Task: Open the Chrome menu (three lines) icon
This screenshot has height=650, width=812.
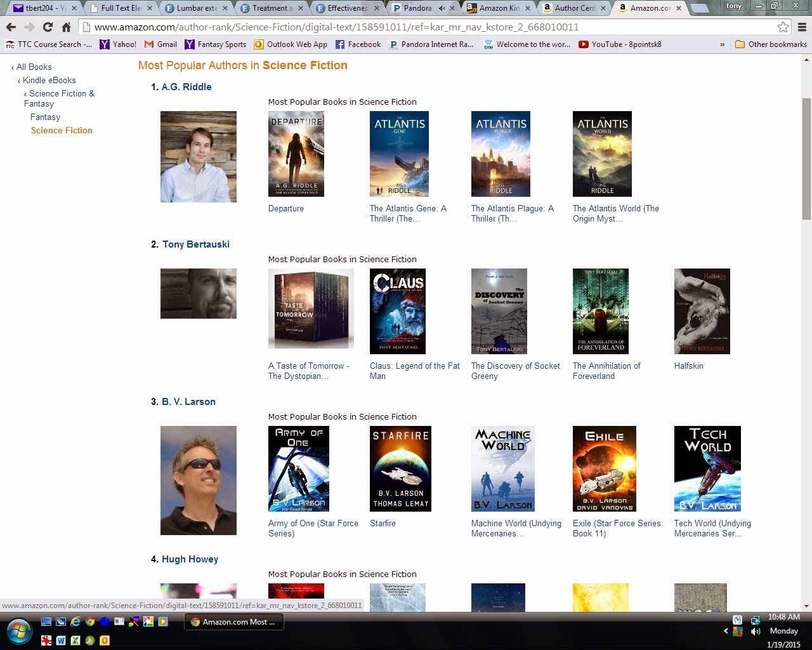Action: pos(802,27)
